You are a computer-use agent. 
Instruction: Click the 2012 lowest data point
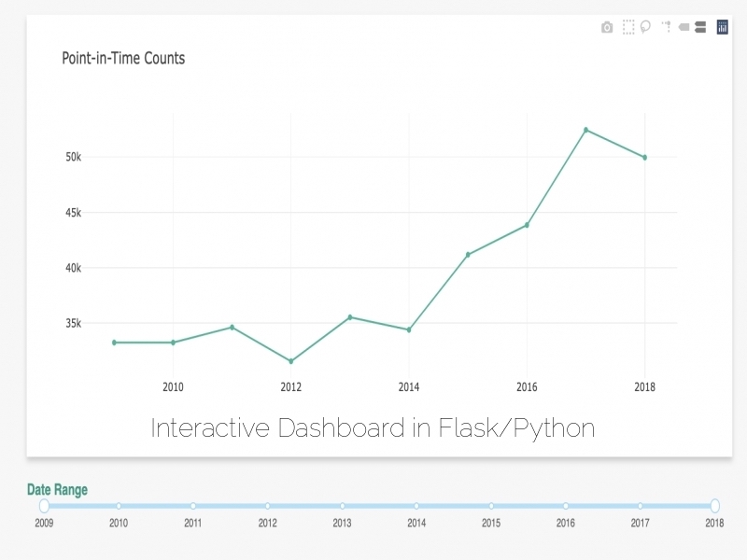point(290,361)
